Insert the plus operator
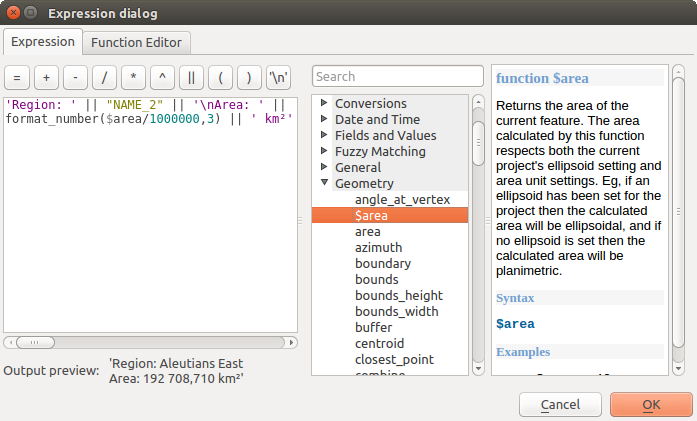Screen dimensions: 697x421 coord(46,77)
